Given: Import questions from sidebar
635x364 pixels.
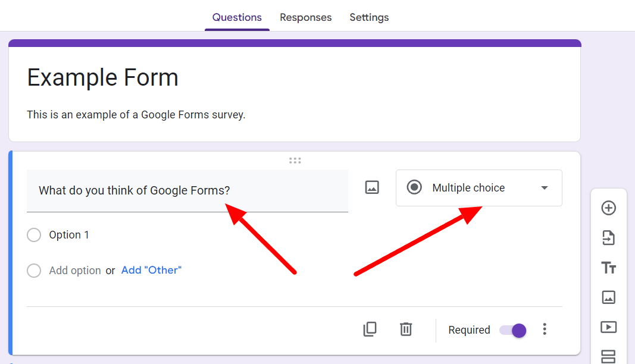Looking at the screenshot, I should click(x=608, y=238).
